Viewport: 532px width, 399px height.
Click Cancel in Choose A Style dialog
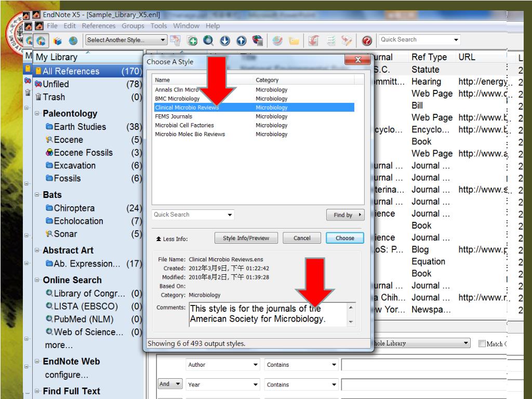(x=302, y=238)
